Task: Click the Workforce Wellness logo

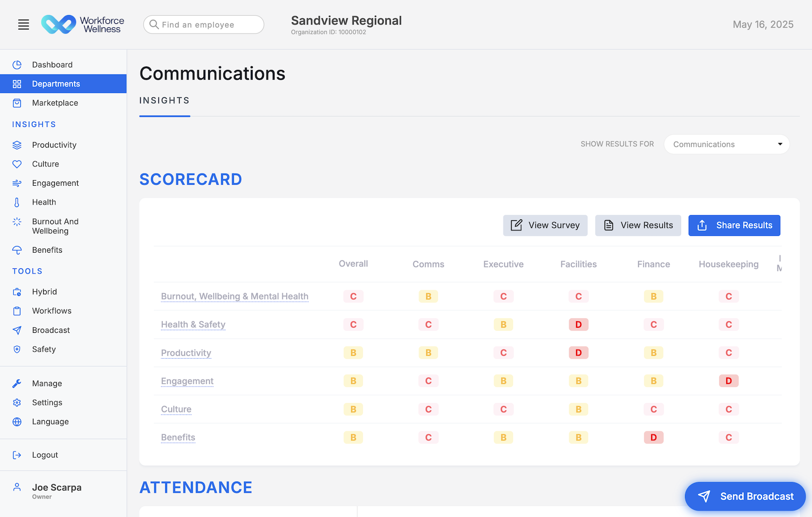Action: pyautogui.click(x=83, y=24)
